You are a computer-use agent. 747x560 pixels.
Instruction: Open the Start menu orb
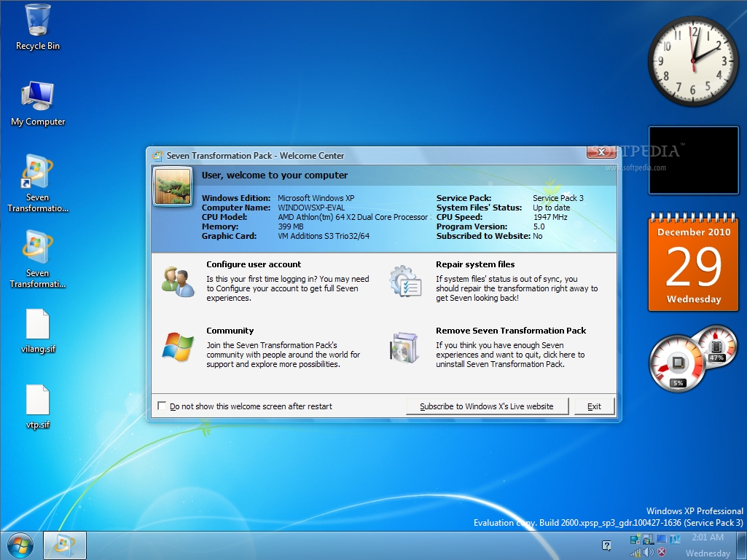(x=20, y=545)
